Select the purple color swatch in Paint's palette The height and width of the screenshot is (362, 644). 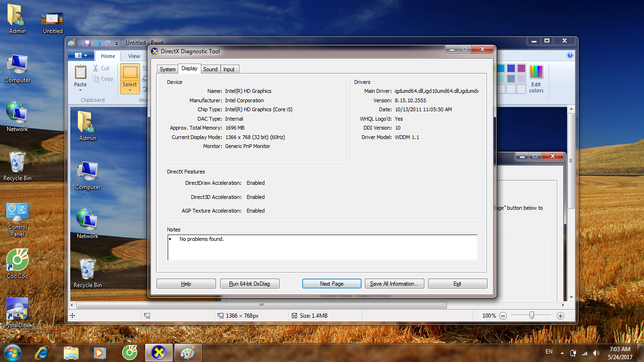point(521,69)
